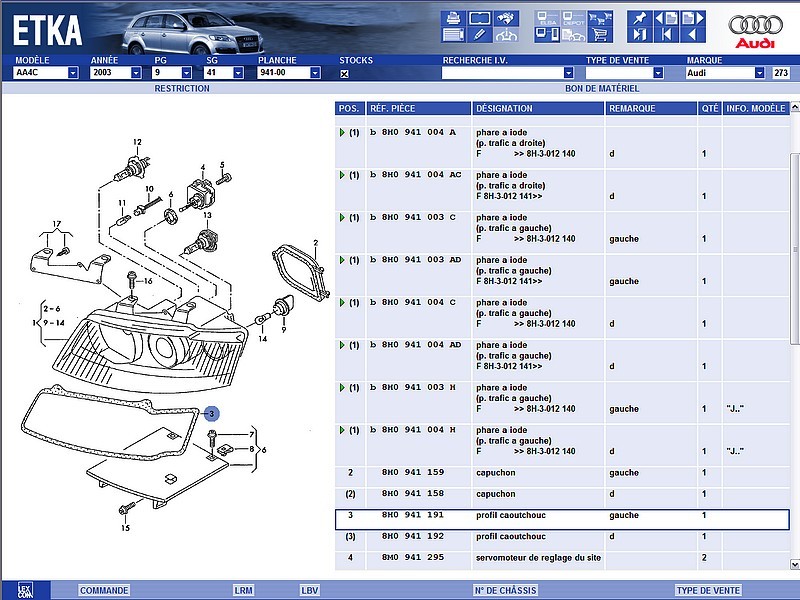The height and width of the screenshot is (600, 800).
Task: Open the SG dropdown showing 41
Action: 238,72
